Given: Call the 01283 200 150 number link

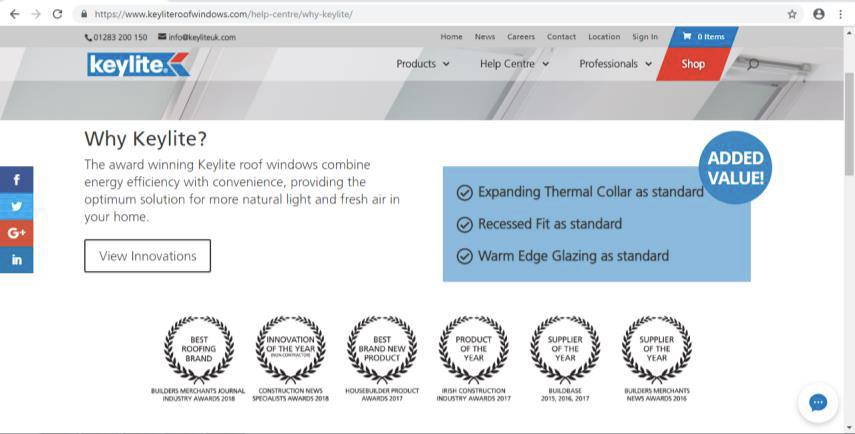Looking at the screenshot, I should point(120,37).
